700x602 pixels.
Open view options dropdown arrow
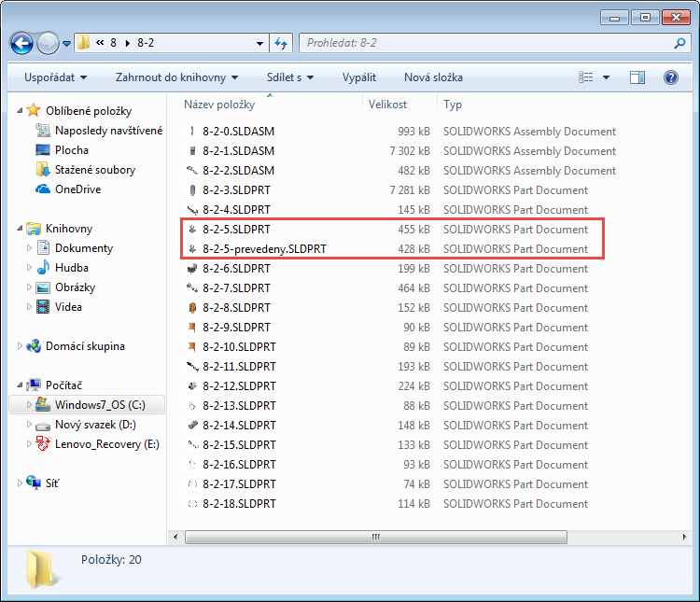tap(606, 77)
